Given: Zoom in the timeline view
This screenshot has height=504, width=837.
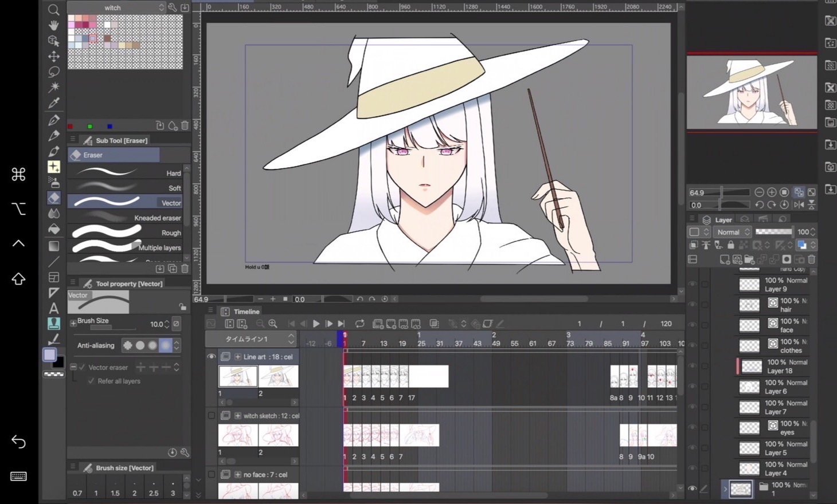Looking at the screenshot, I should tap(273, 324).
